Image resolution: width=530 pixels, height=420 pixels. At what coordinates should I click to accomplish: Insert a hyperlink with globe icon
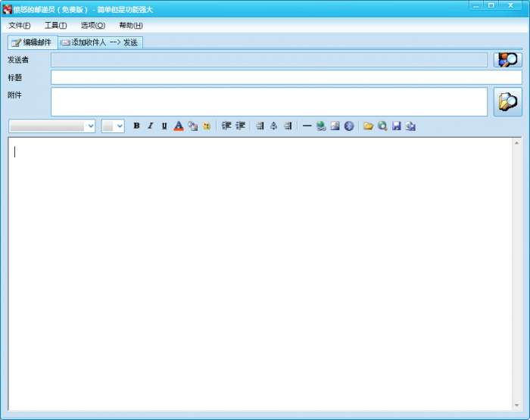321,126
